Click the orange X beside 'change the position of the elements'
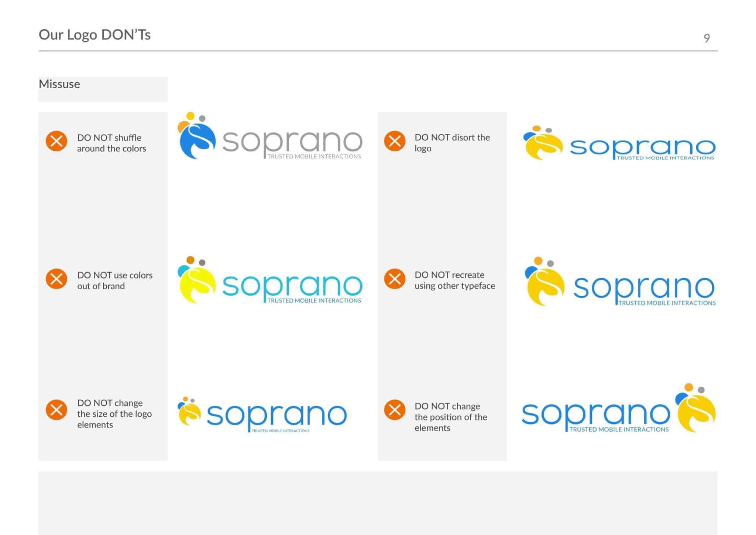Screen dimensions: 756x535 (x=395, y=410)
